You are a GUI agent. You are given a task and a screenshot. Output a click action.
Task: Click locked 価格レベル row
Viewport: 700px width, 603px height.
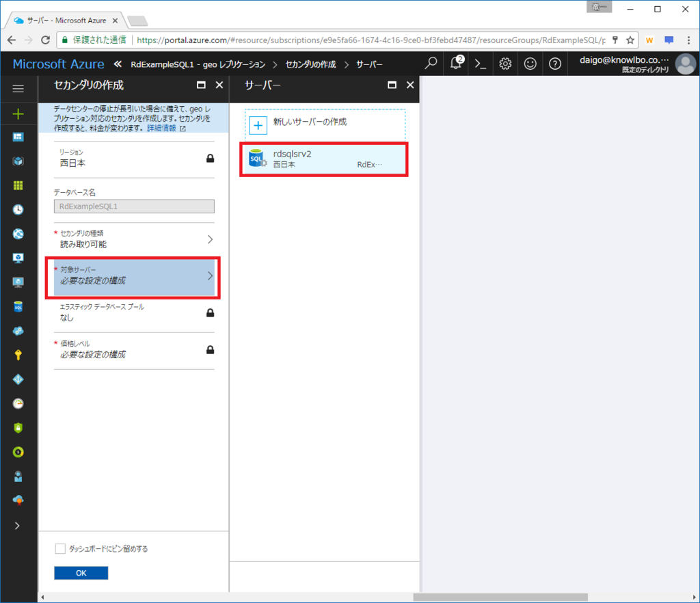(x=134, y=350)
